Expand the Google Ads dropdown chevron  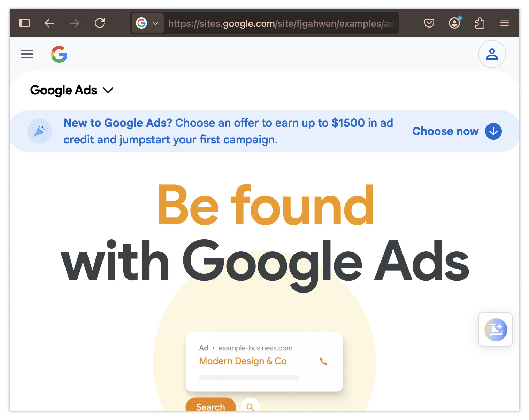click(x=108, y=91)
